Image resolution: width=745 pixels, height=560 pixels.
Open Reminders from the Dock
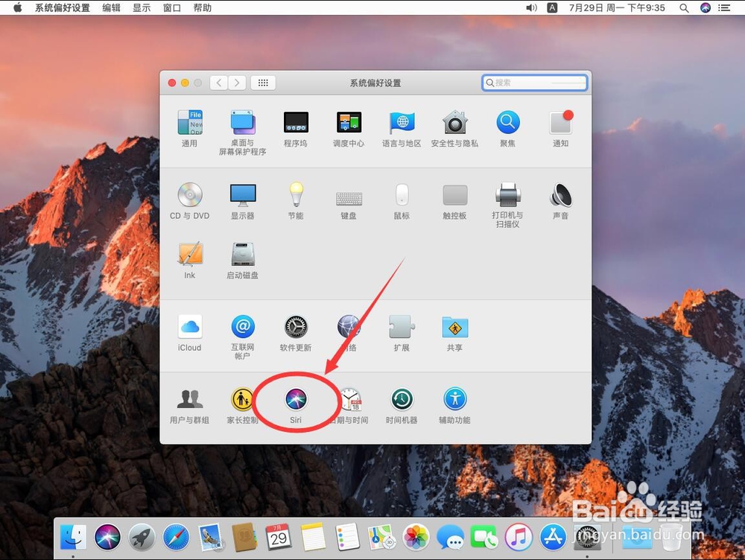tap(347, 537)
